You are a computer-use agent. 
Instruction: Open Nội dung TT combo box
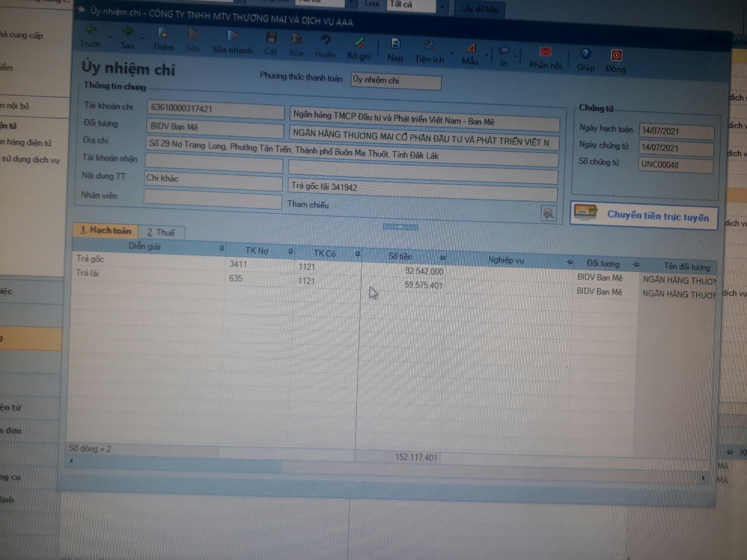point(213,180)
